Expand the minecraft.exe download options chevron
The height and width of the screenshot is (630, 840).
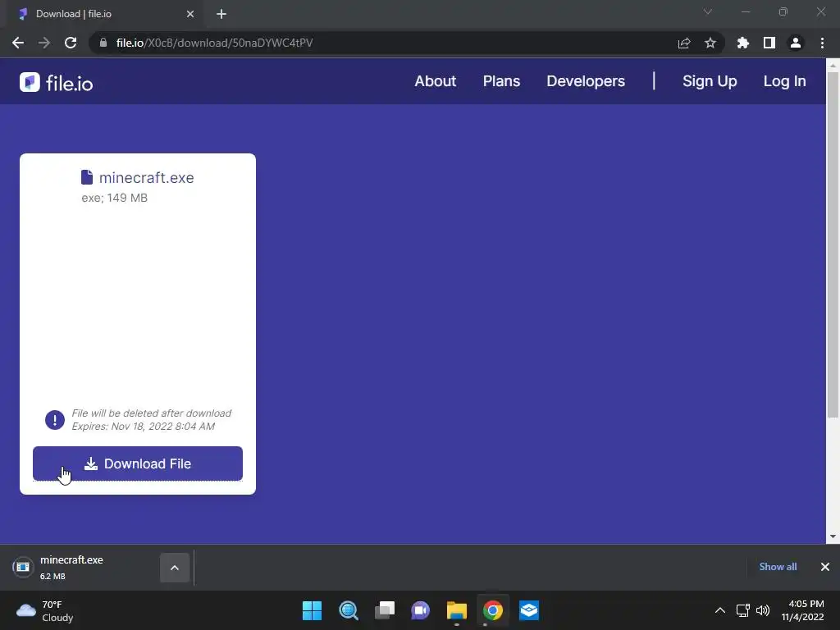coord(175,568)
